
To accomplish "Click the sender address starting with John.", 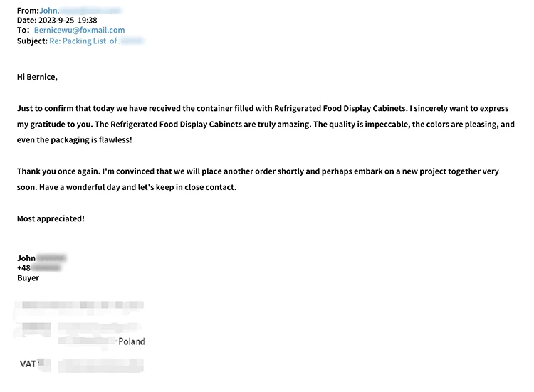I will click(x=80, y=11).
